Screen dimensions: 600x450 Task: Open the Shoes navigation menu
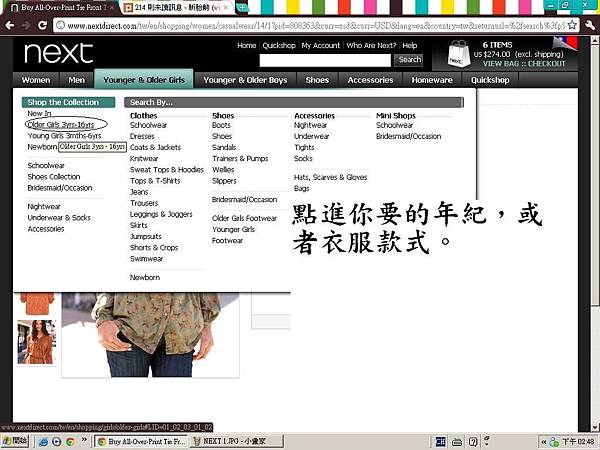point(317,80)
